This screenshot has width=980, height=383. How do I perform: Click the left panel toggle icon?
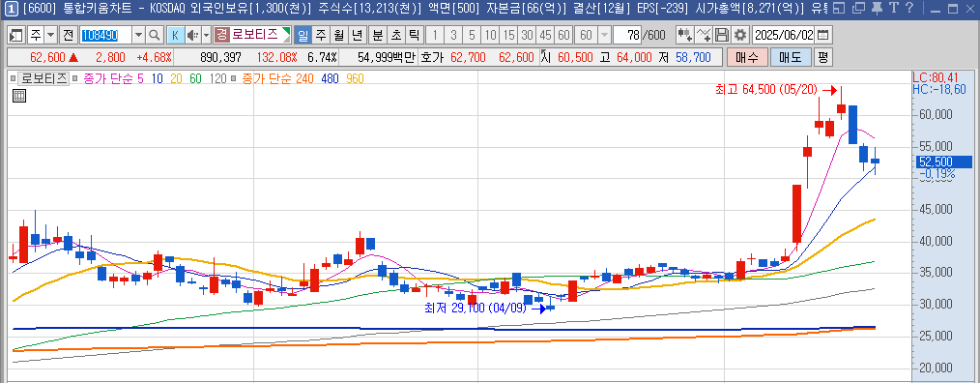pyautogui.click(x=16, y=35)
